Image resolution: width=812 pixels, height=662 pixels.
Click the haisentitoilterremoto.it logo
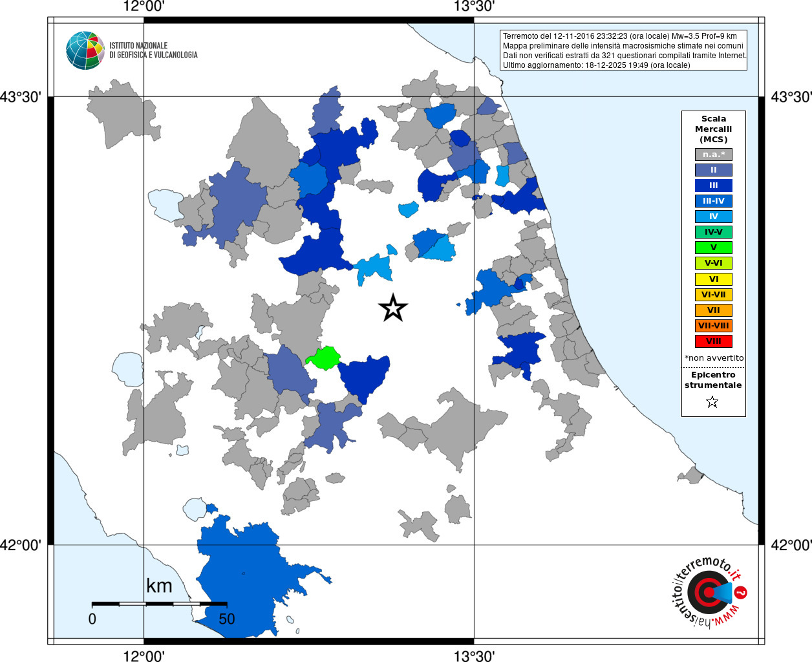click(710, 592)
